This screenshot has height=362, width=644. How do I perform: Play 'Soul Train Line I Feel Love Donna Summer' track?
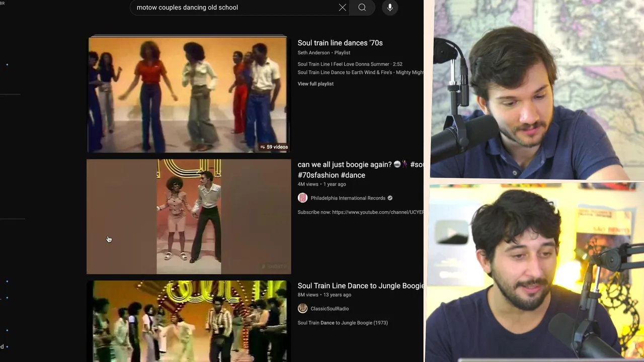pos(350,64)
